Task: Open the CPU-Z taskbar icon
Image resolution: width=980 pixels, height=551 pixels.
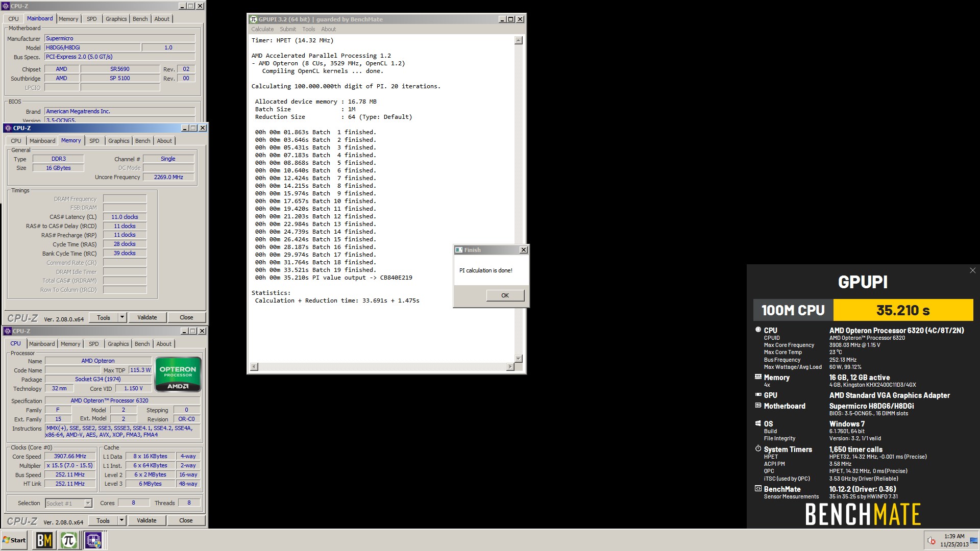Action: (x=93, y=540)
